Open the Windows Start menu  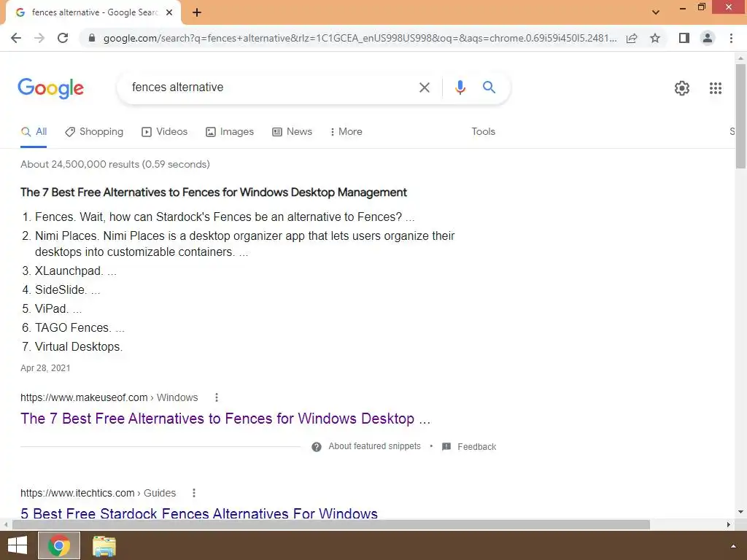[18, 545]
